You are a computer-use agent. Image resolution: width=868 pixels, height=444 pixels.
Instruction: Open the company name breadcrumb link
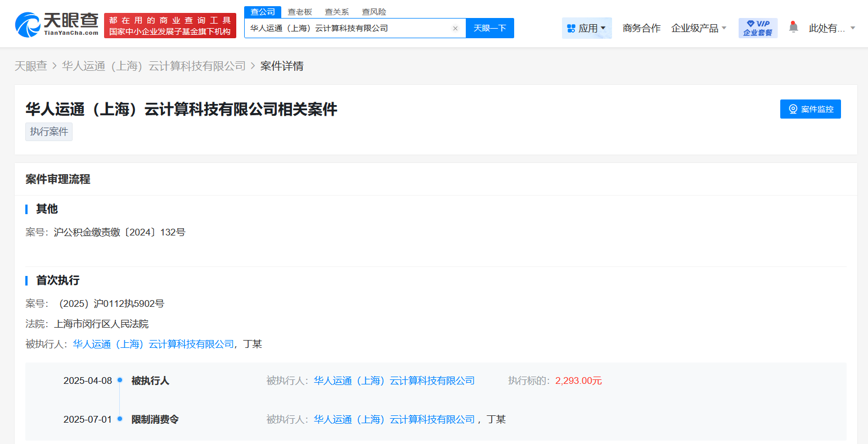click(154, 66)
